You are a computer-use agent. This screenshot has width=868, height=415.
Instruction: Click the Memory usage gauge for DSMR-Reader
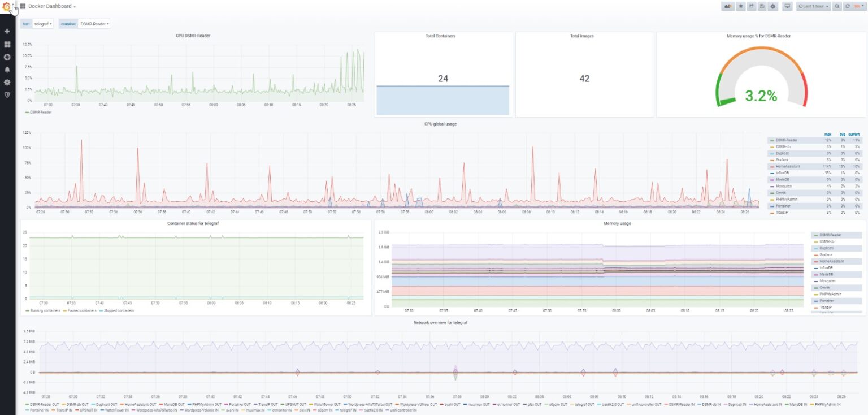[761, 79]
